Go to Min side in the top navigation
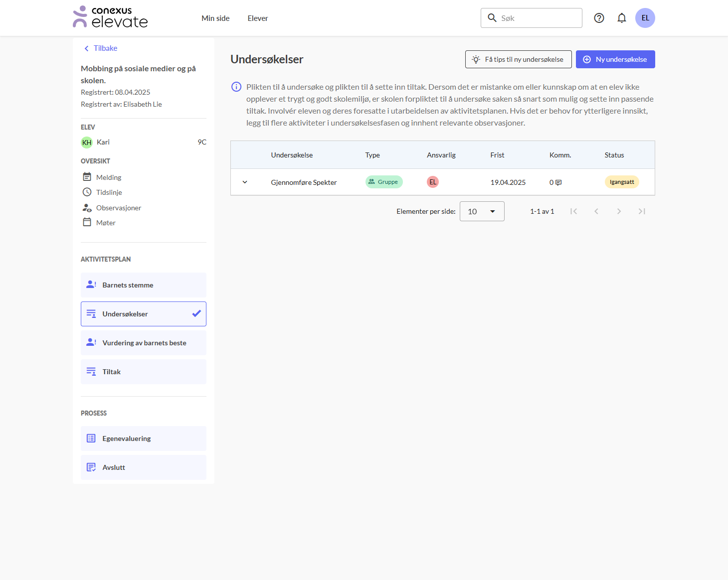The height and width of the screenshot is (580, 728). (215, 18)
